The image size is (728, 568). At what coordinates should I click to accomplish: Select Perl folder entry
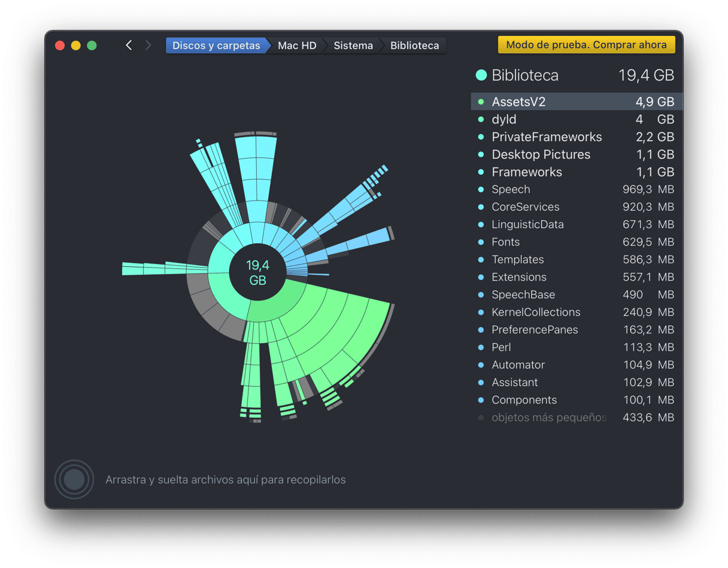point(577,347)
